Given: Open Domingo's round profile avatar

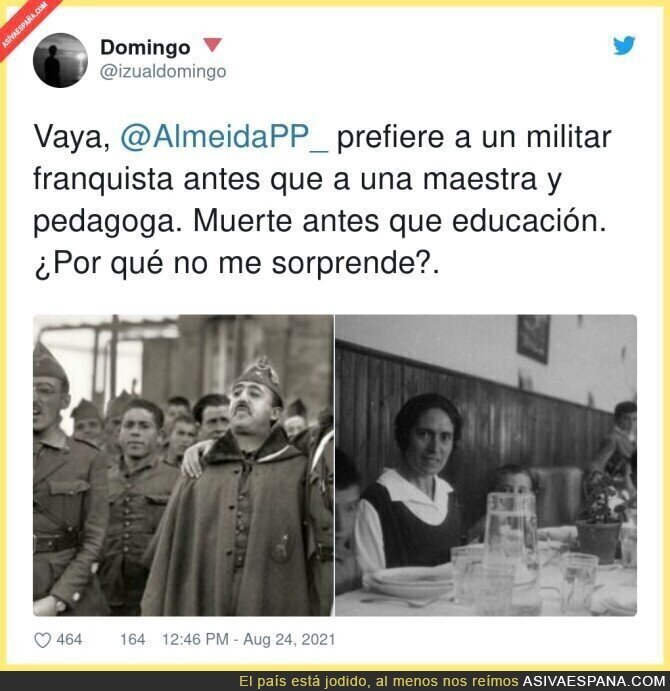Looking at the screenshot, I should [x=60, y=60].
